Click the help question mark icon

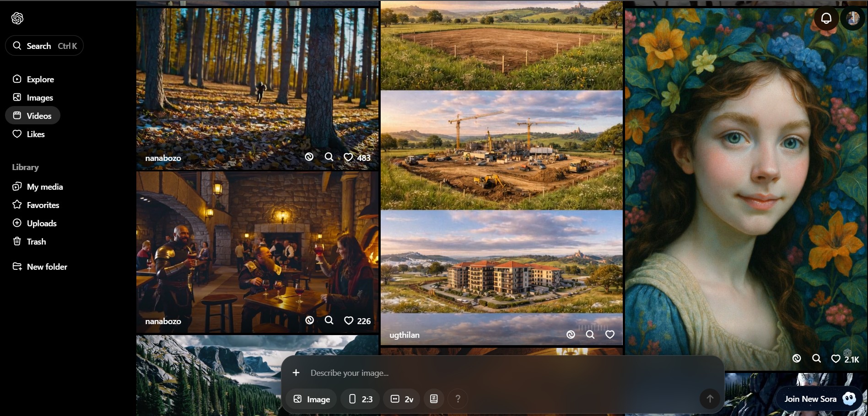pyautogui.click(x=458, y=399)
